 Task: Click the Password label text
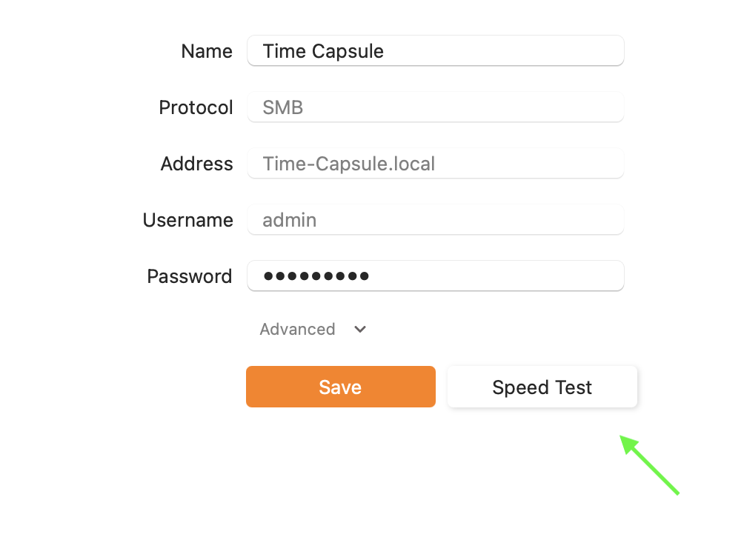[x=190, y=276]
